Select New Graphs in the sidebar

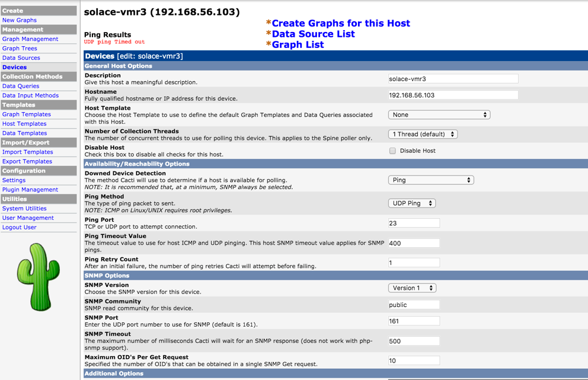click(x=20, y=20)
